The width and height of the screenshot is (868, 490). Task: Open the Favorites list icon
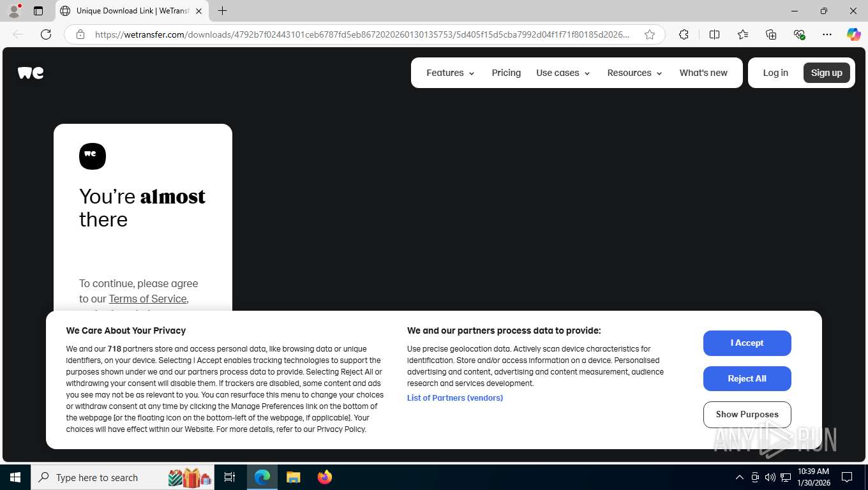click(x=743, y=34)
